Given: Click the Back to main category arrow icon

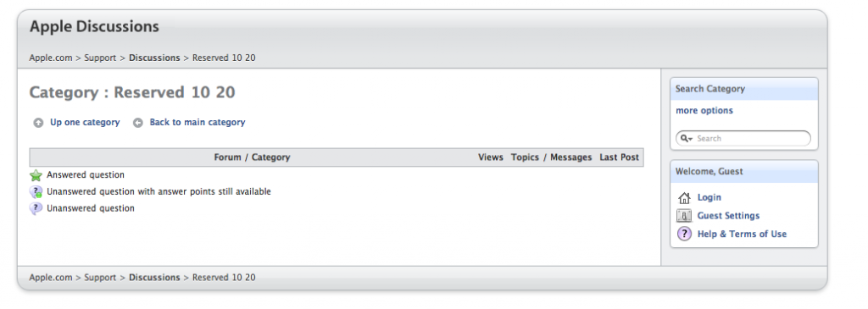Looking at the screenshot, I should 138,124.
